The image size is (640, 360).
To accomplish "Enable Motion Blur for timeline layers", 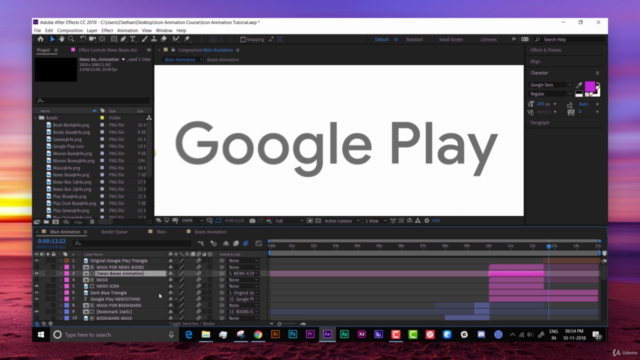I will click(246, 243).
